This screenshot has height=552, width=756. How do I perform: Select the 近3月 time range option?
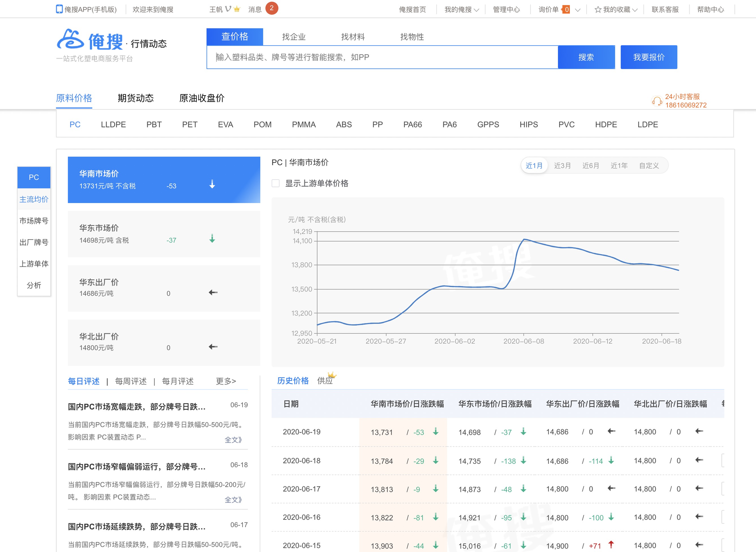point(562,166)
